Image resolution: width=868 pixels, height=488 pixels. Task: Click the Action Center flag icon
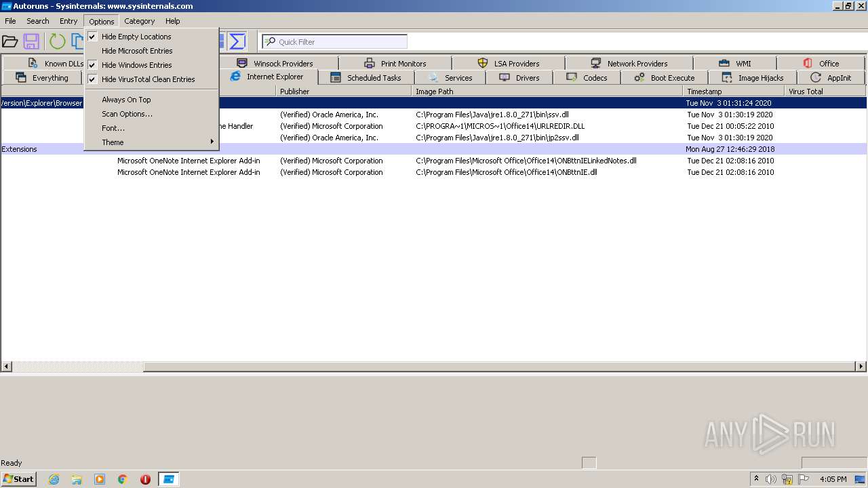[x=804, y=479]
